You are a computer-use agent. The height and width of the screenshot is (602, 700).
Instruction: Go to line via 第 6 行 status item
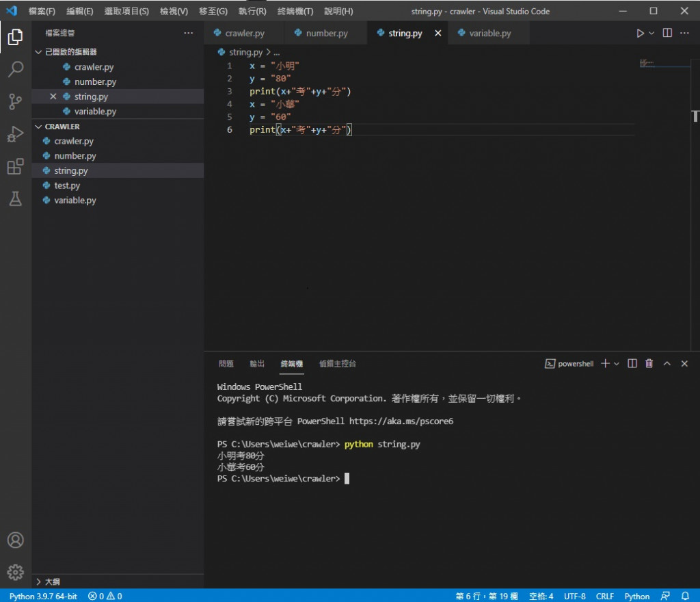point(487,596)
